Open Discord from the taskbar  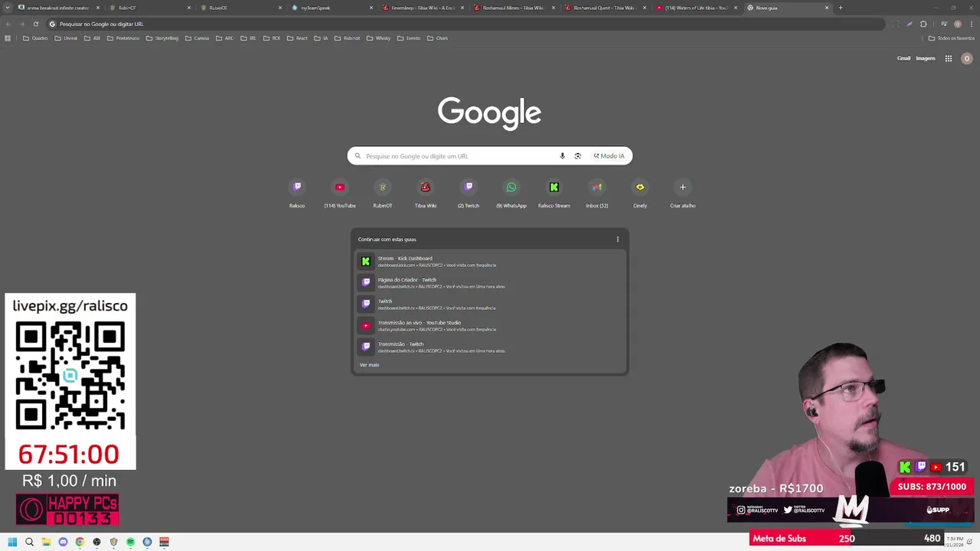pyautogui.click(x=63, y=542)
